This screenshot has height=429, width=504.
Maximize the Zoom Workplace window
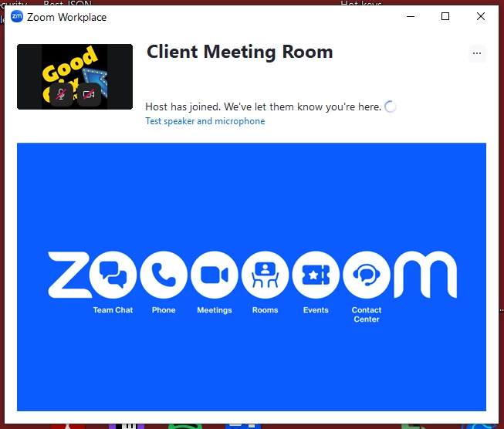445,16
